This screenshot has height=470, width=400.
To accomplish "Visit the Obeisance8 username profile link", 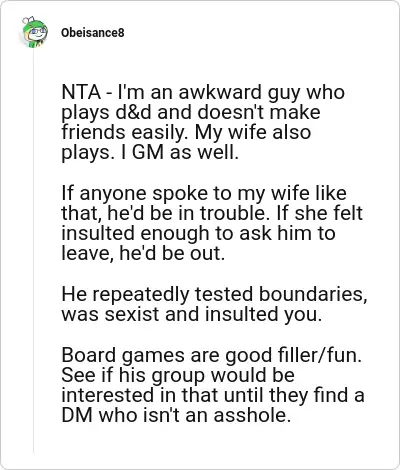I will click(x=93, y=33).
